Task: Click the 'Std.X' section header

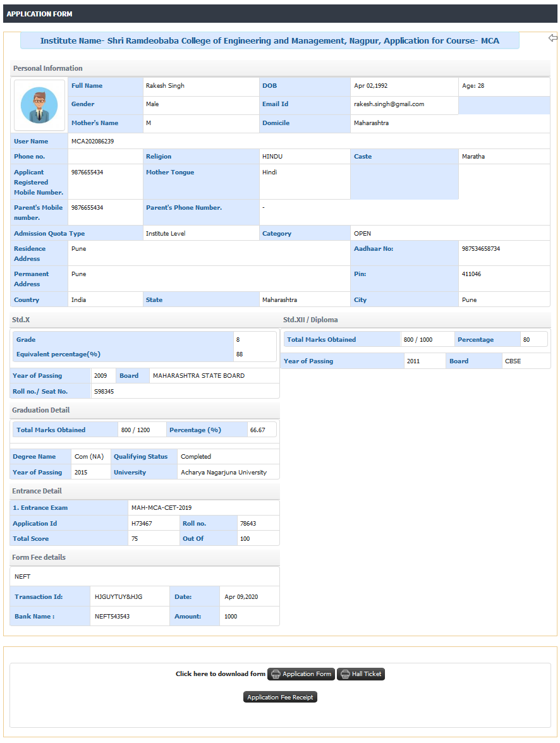Action: pyautogui.click(x=21, y=320)
